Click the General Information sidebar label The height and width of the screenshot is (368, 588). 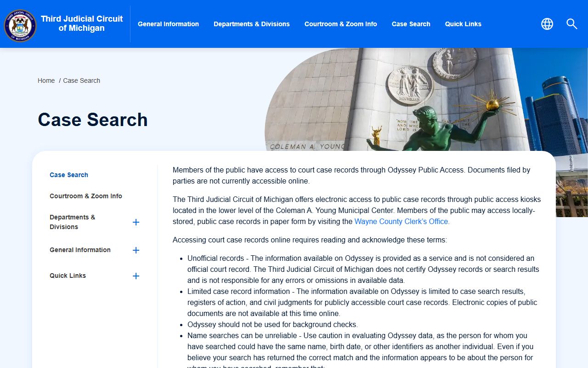pyautogui.click(x=80, y=250)
